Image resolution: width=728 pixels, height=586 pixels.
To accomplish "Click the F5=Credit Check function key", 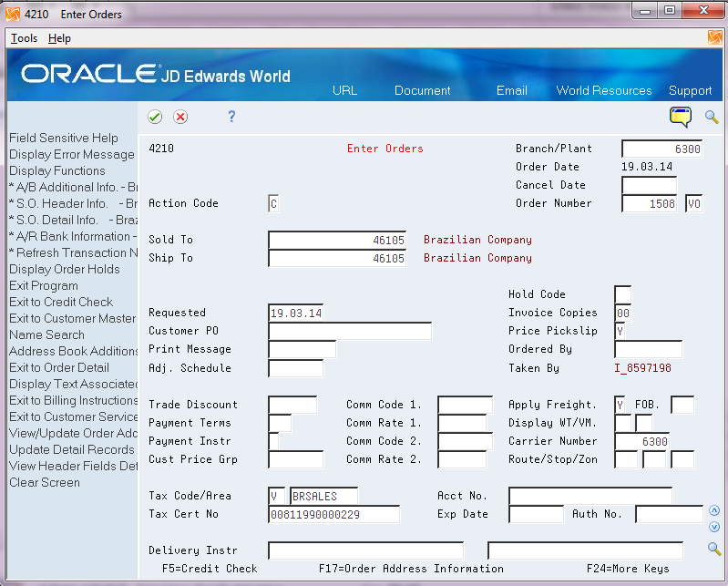I will coord(210,569).
